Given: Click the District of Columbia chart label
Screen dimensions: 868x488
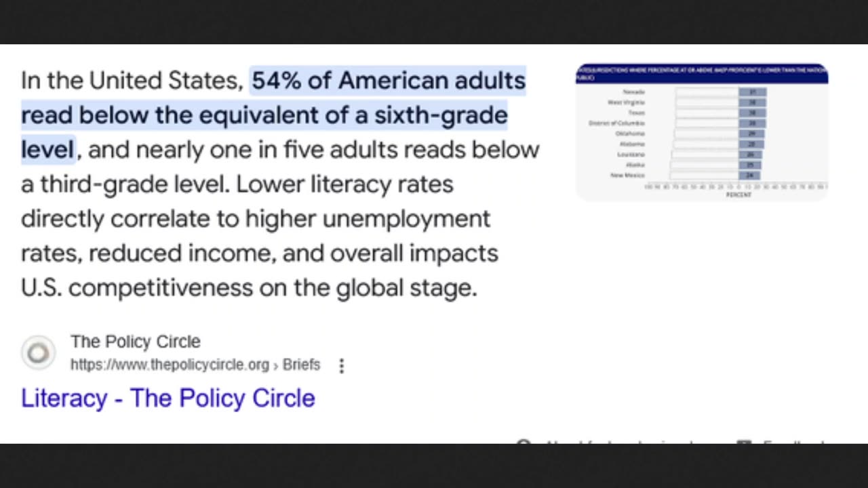Looking at the screenshot, I should point(617,123).
